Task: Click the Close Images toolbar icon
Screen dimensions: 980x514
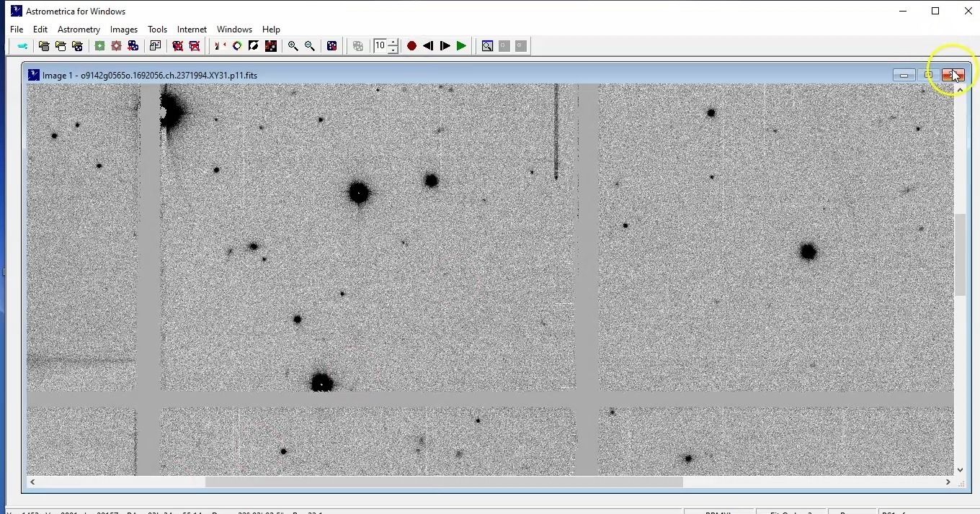Action: [177, 46]
